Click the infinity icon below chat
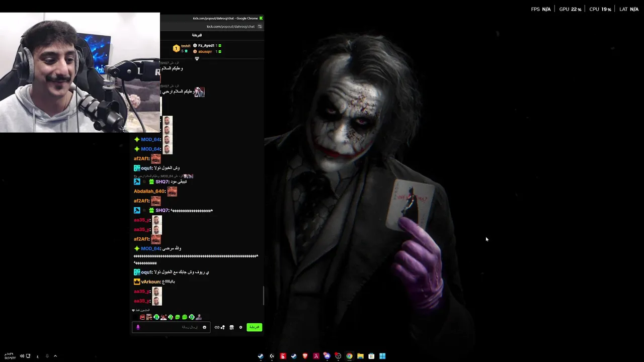 pos(217,327)
